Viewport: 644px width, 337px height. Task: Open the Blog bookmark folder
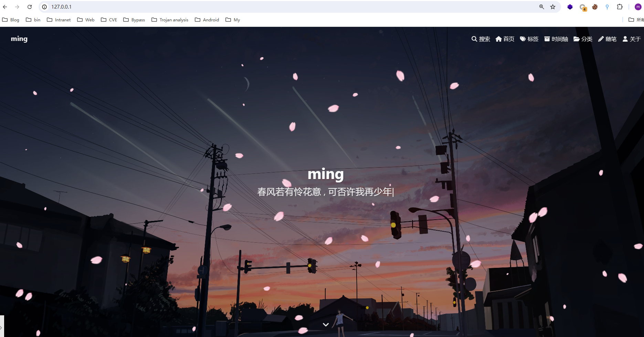coord(11,20)
